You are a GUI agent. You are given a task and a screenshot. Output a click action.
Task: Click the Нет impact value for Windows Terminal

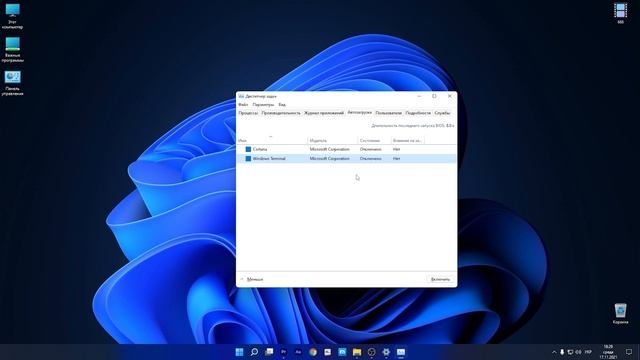(396, 158)
